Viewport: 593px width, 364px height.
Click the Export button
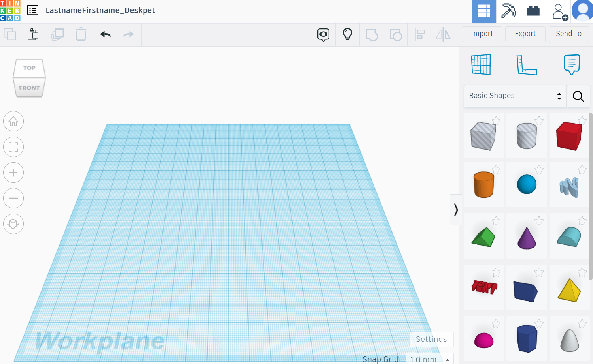(x=525, y=34)
